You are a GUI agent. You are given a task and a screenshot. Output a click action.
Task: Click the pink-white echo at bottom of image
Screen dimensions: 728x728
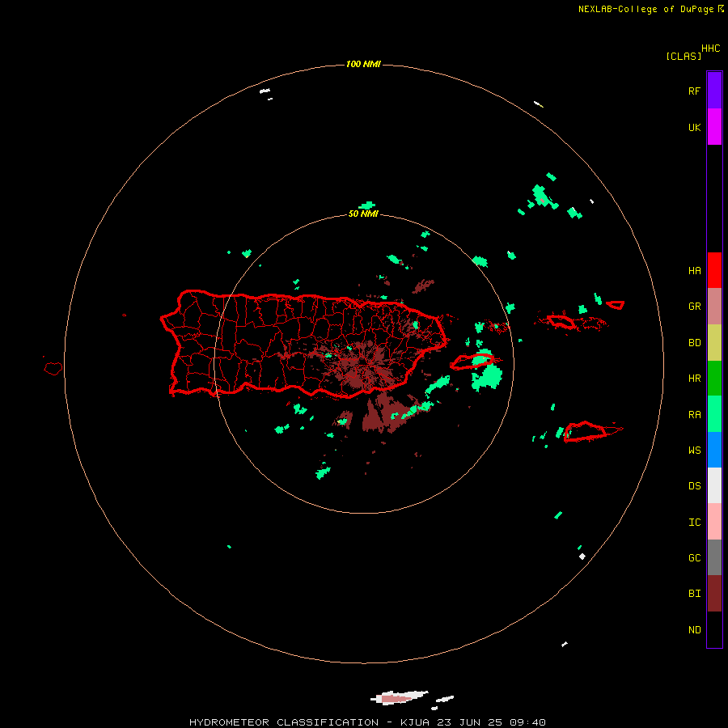click(400, 697)
